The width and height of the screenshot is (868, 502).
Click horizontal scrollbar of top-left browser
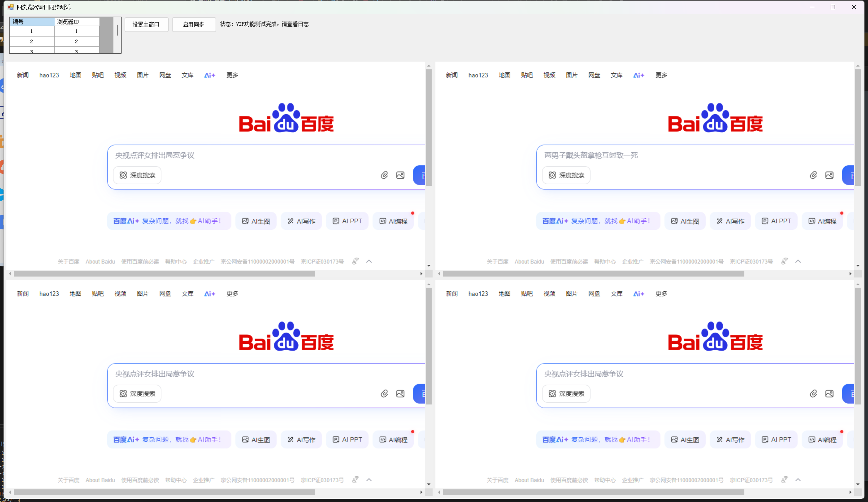tap(164, 274)
